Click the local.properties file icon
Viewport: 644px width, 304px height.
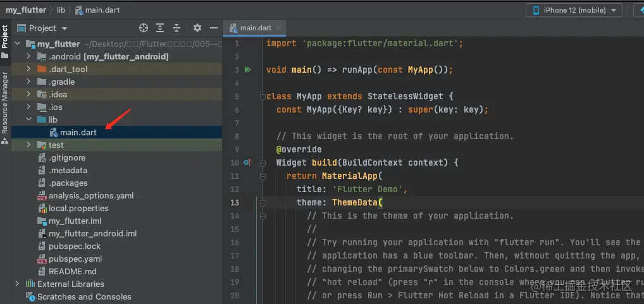coord(42,209)
